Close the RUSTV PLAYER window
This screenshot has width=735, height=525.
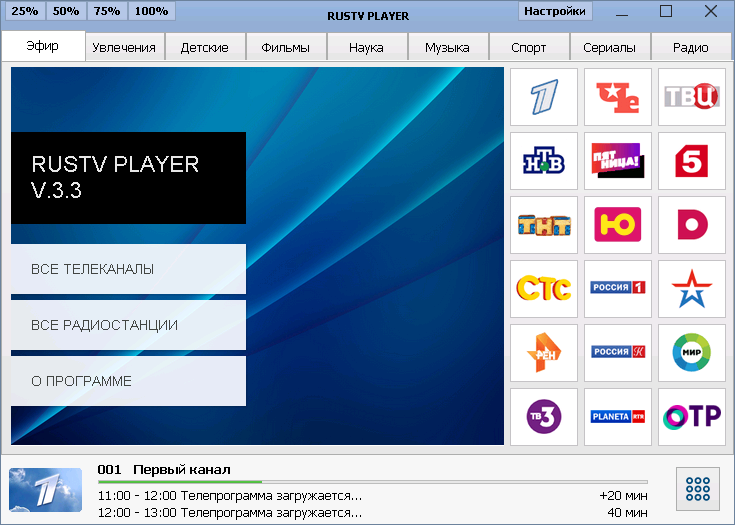coord(711,11)
